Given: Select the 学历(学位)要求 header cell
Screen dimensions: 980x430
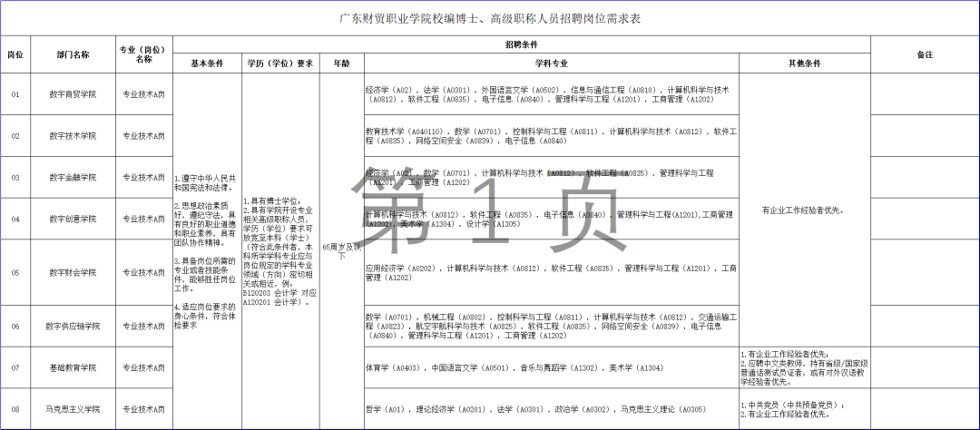Looking at the screenshot, I should (280, 64).
